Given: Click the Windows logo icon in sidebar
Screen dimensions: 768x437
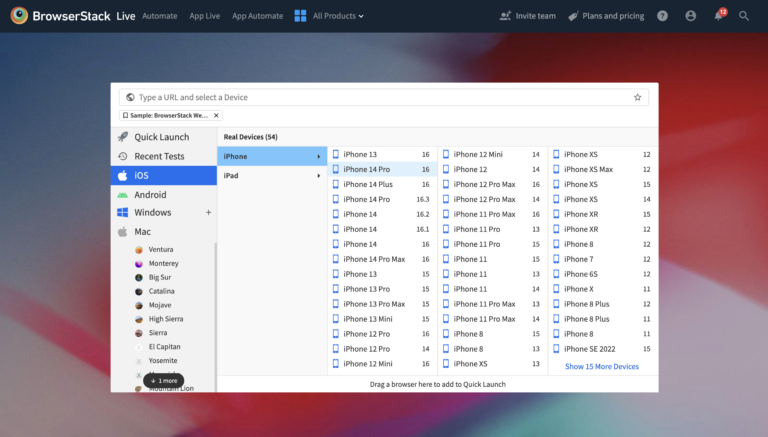Looking at the screenshot, I should pyautogui.click(x=122, y=212).
